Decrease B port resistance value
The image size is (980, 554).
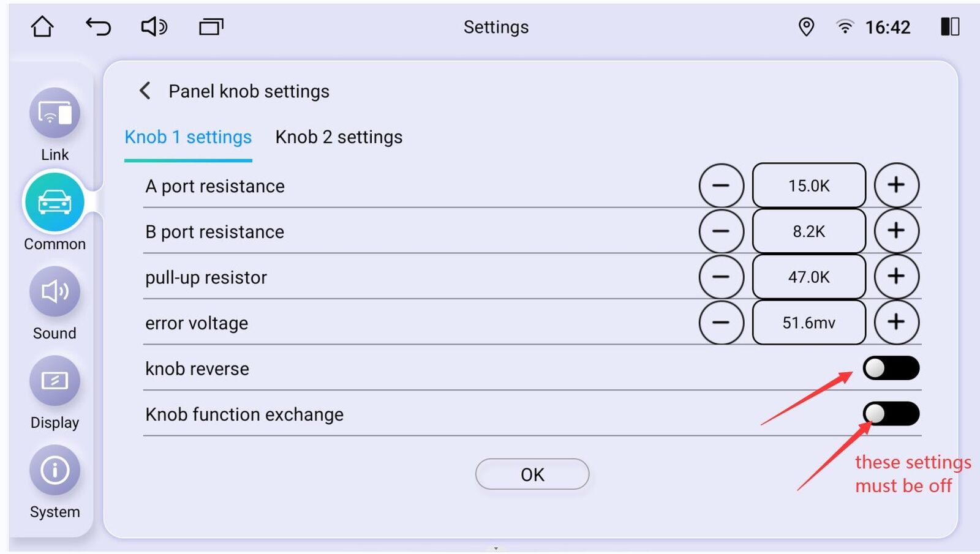coord(721,231)
